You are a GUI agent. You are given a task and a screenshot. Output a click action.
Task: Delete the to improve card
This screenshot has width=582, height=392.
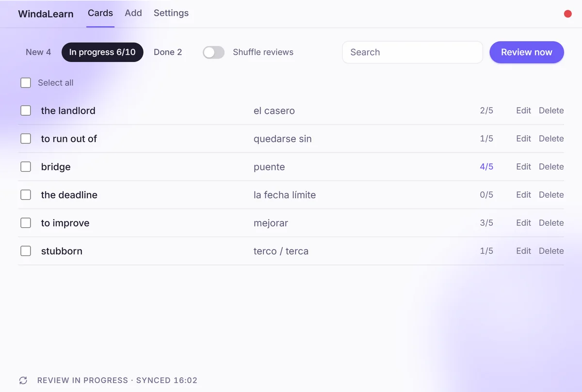tap(551, 223)
